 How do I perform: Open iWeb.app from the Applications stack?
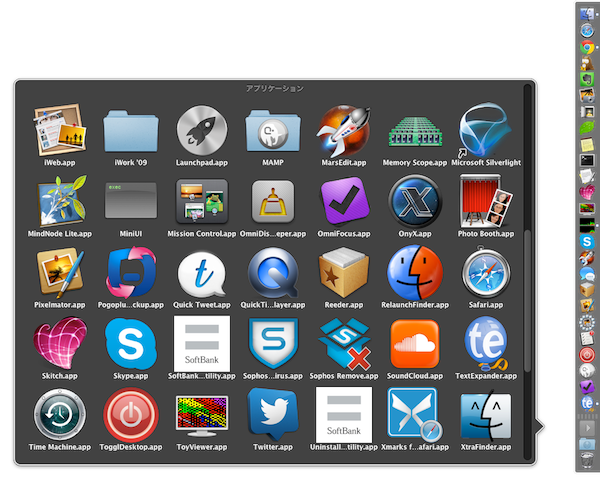(60, 130)
